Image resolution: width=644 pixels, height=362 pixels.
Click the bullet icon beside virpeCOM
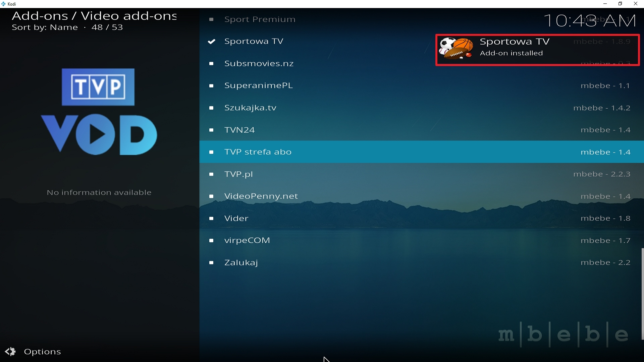point(211,241)
